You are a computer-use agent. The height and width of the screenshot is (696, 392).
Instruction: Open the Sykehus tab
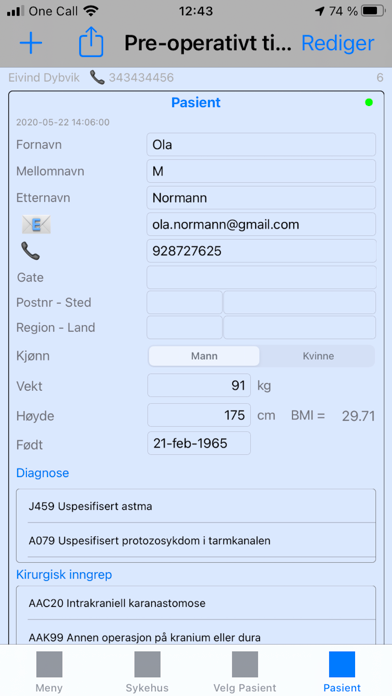point(147,672)
